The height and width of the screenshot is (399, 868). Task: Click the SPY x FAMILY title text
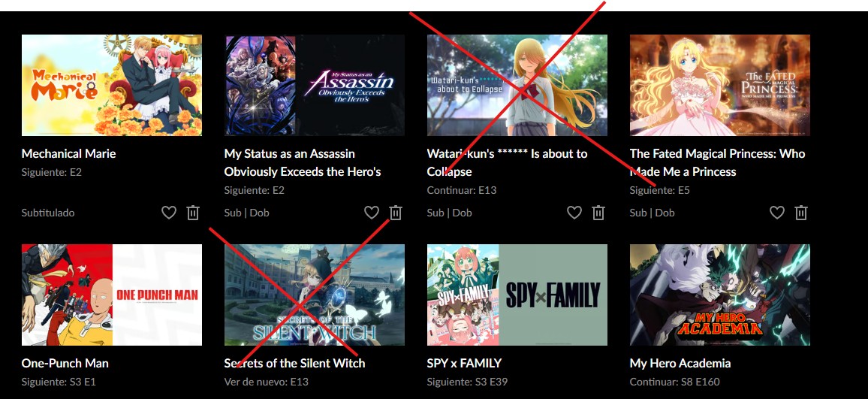(464, 363)
